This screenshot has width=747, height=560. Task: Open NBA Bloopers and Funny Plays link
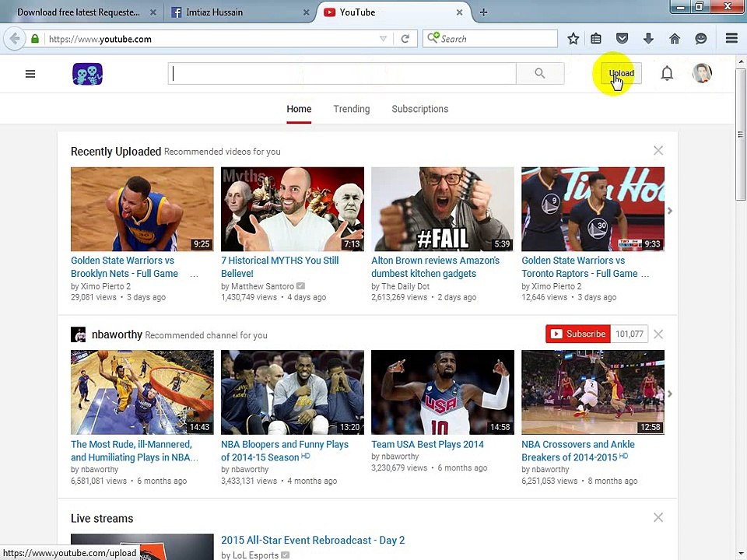[285, 450]
